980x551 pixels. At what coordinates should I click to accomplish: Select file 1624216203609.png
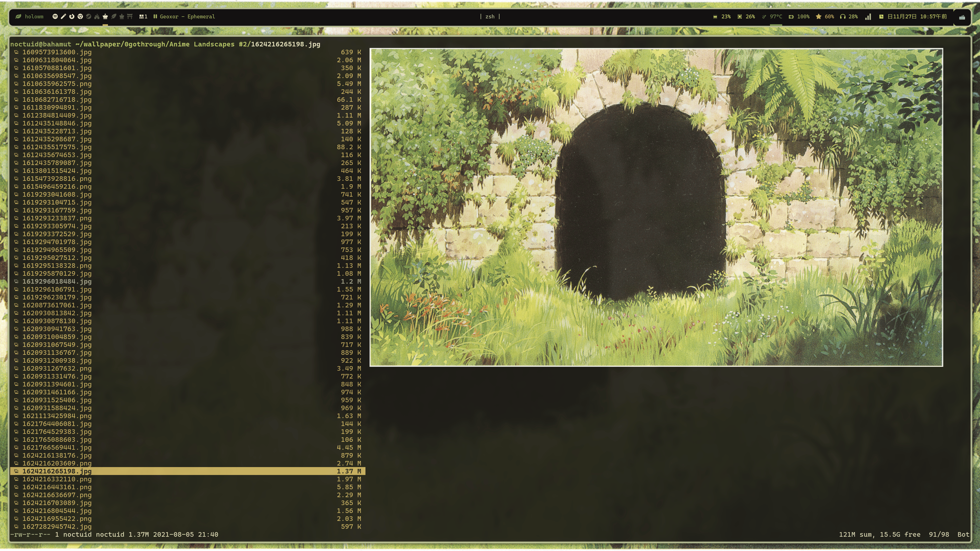click(x=188, y=463)
